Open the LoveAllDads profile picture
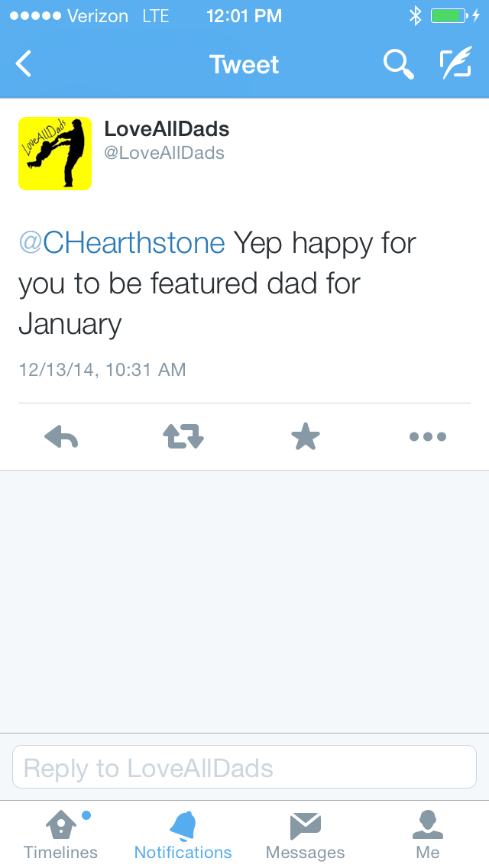Viewport: 489px width, 868px height. (x=55, y=153)
